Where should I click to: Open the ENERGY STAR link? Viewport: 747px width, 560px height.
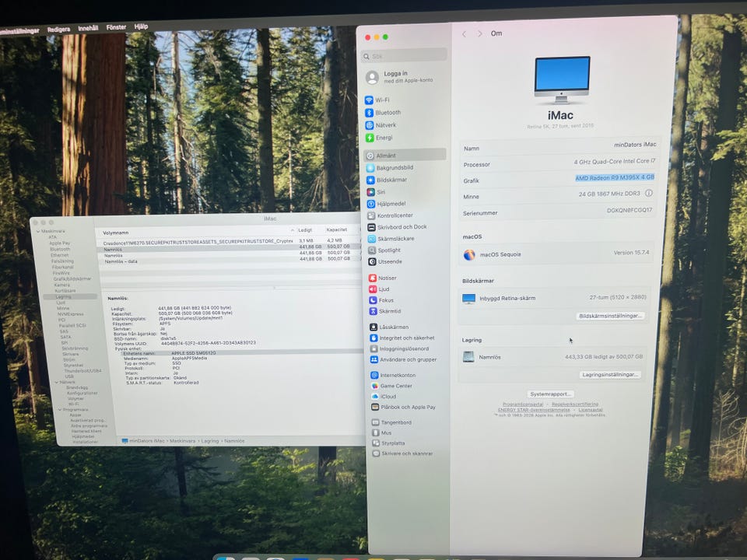pyautogui.click(x=534, y=410)
